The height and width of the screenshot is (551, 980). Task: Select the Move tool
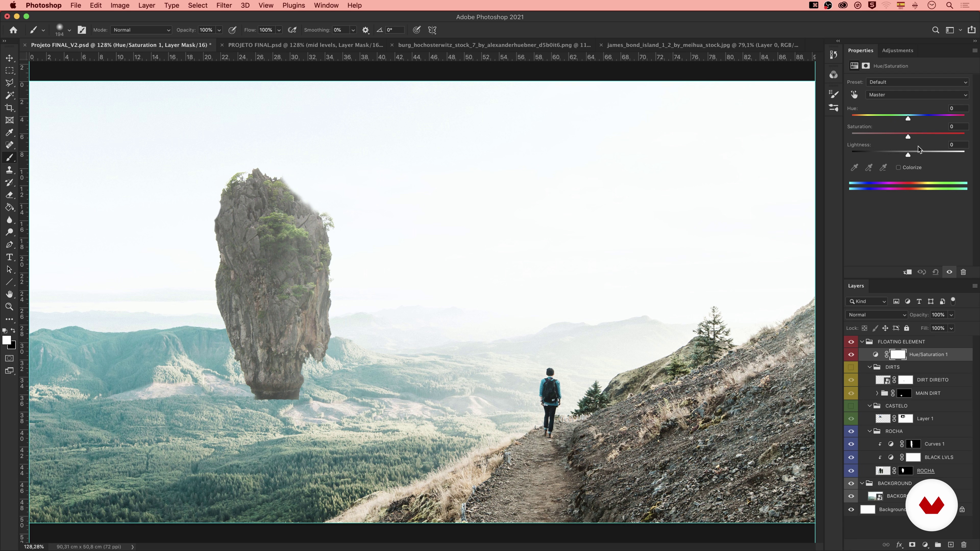tap(9, 58)
